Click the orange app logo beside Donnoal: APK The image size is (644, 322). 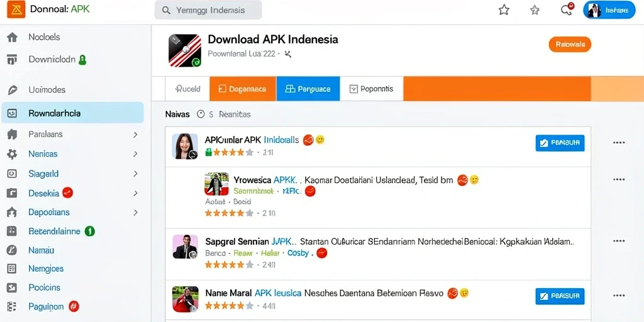point(16,9)
